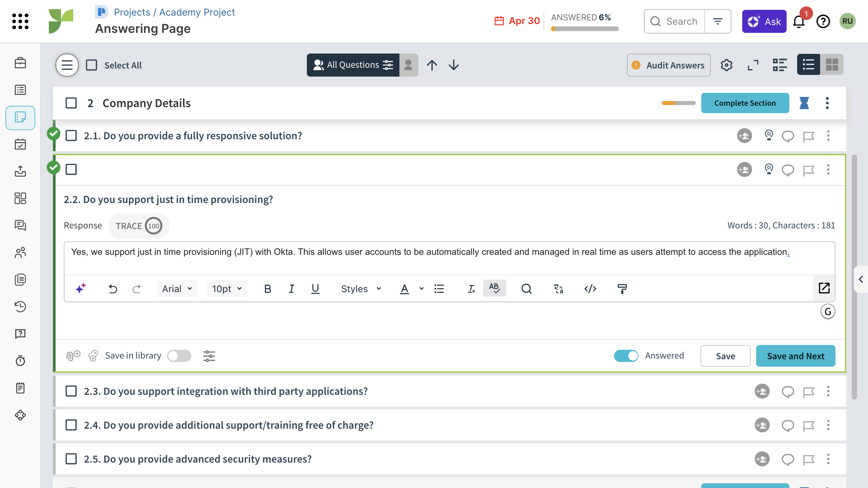Toggle the Save in library switch
This screenshot has height=488, width=868.
click(179, 356)
